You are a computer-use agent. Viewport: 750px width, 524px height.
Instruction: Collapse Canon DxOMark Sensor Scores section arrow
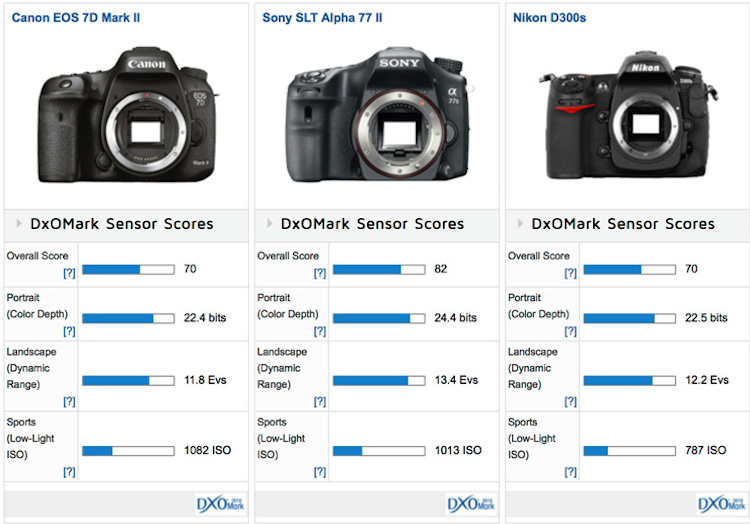[x=19, y=224]
